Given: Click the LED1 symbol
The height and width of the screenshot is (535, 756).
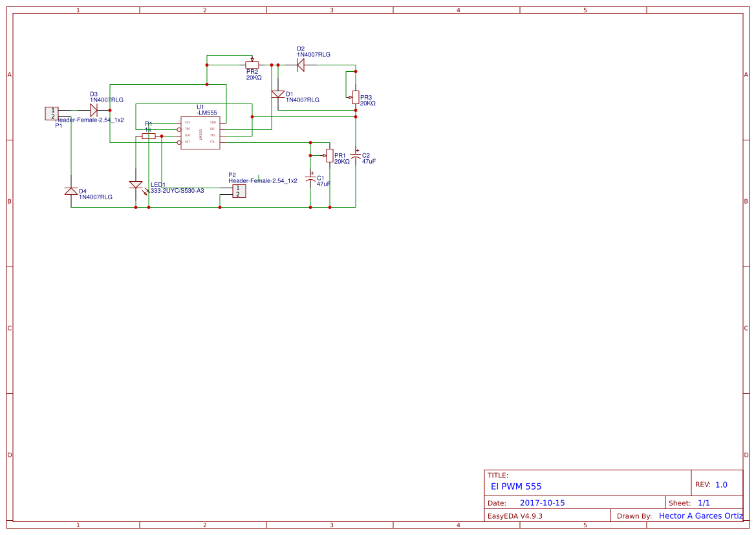Looking at the screenshot, I should click(x=136, y=185).
